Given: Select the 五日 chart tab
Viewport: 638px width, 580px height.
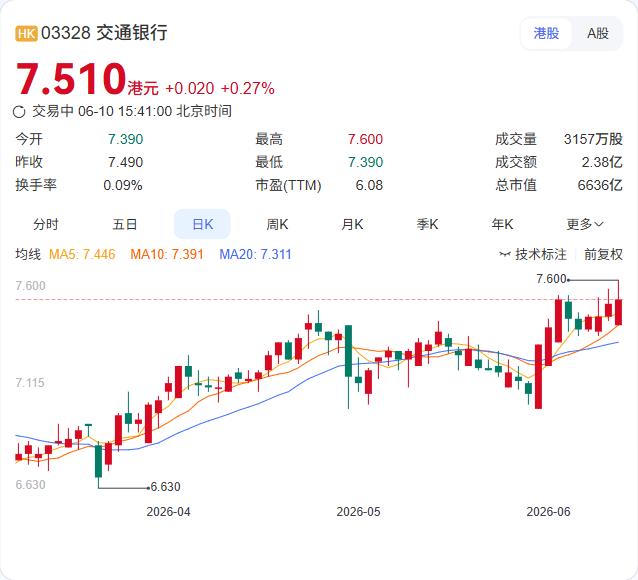Looking at the screenshot, I should point(125,224).
